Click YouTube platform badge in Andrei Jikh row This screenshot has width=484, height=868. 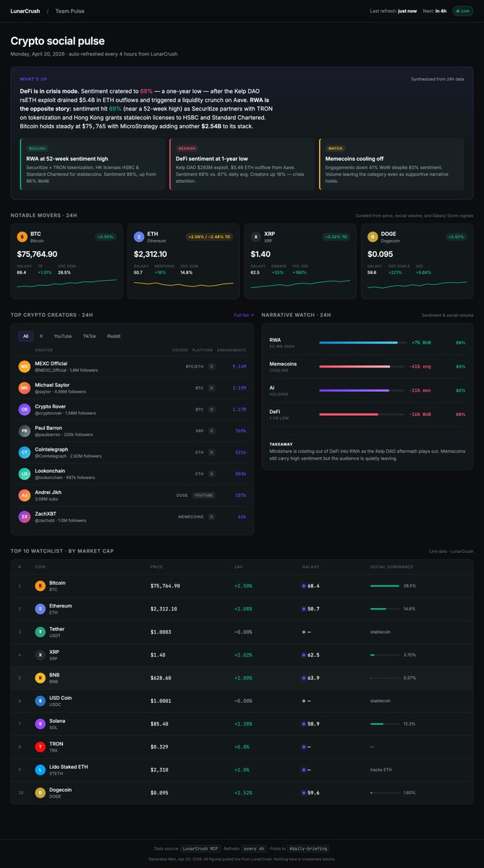(203, 495)
